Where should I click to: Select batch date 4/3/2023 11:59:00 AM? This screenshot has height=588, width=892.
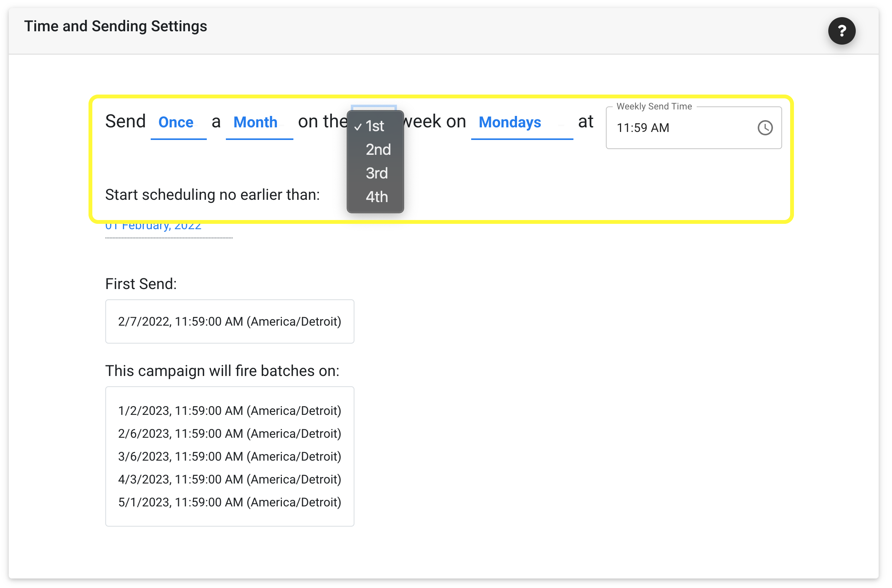tap(230, 479)
